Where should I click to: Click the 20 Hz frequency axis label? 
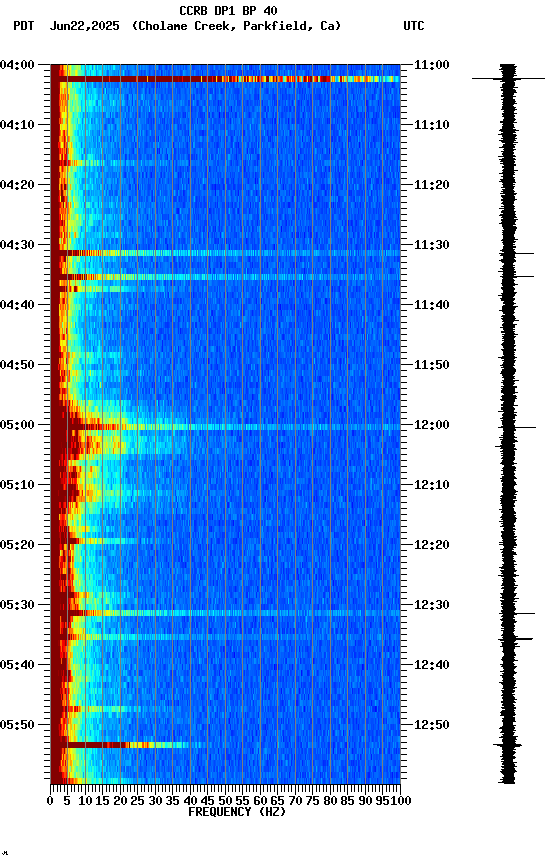point(120,801)
